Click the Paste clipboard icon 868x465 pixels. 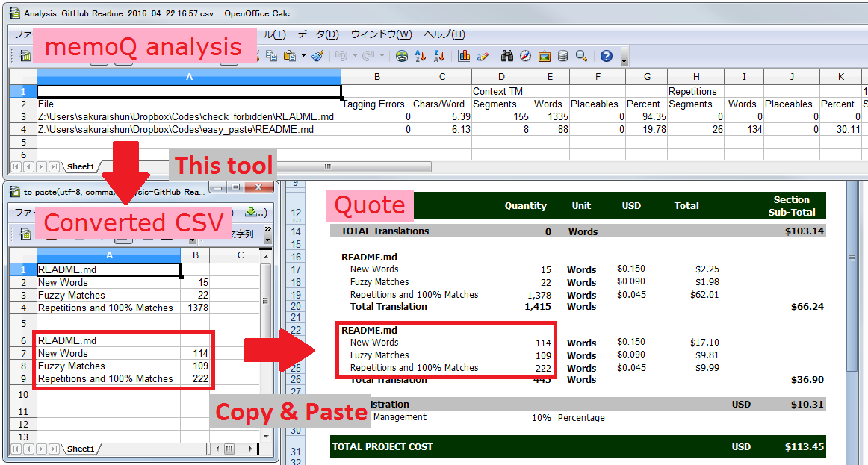point(290,55)
